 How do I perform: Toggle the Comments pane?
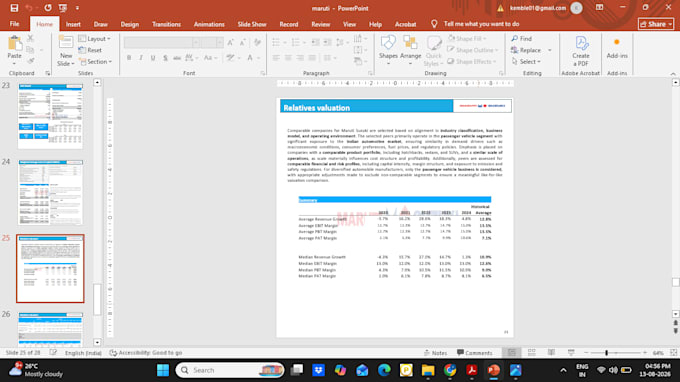point(474,353)
